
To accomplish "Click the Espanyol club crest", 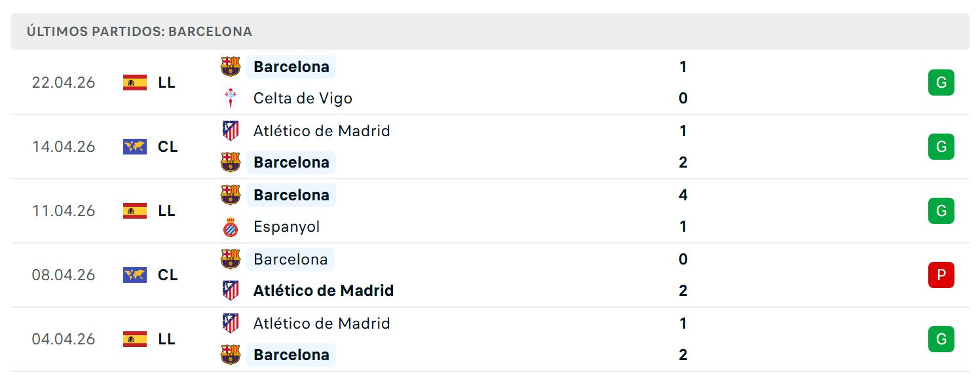I will [x=231, y=227].
